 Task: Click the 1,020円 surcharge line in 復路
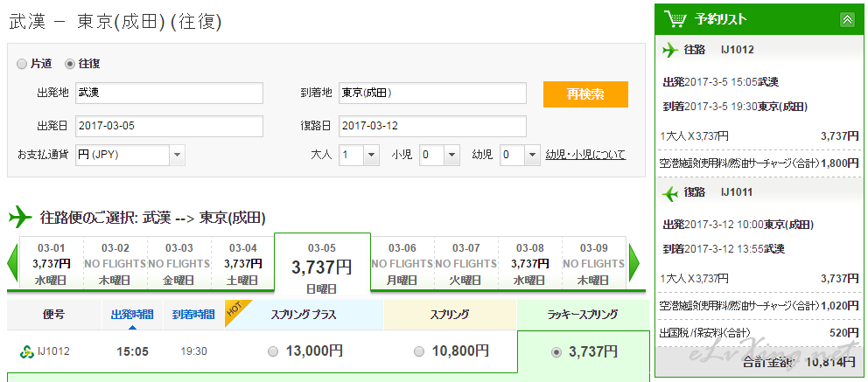tap(759, 305)
